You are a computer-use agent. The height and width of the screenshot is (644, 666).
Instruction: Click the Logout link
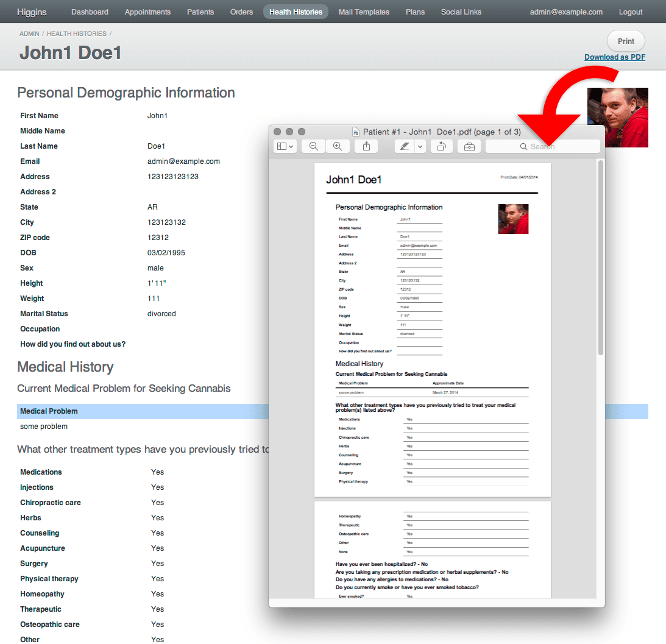point(630,12)
